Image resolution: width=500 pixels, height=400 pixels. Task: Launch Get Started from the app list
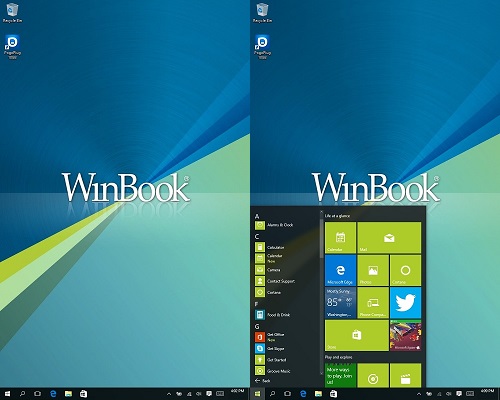271,360
